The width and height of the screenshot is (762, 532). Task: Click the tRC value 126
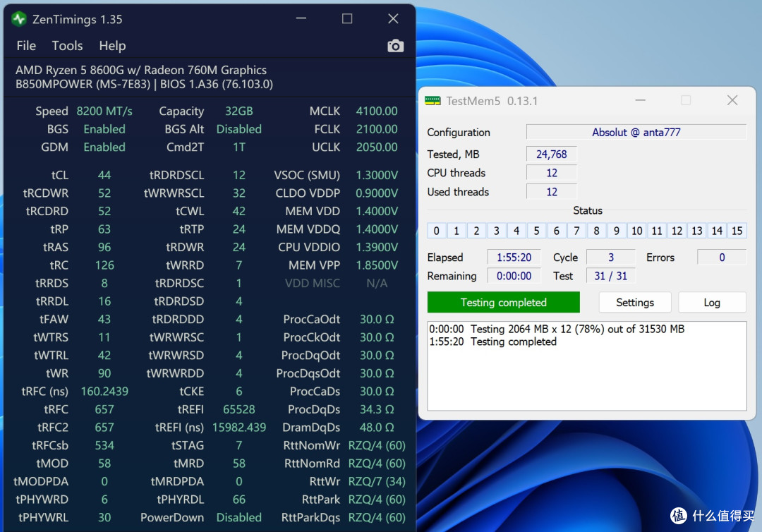pos(104,265)
